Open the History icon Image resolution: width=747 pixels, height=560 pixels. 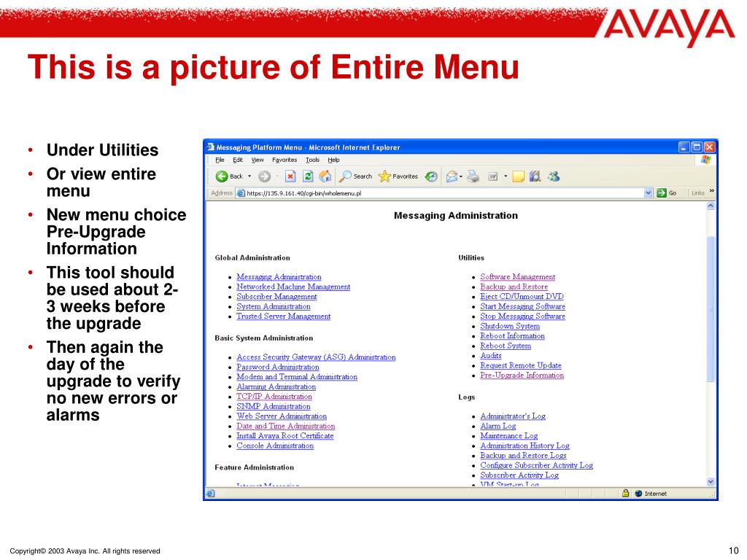(431, 176)
